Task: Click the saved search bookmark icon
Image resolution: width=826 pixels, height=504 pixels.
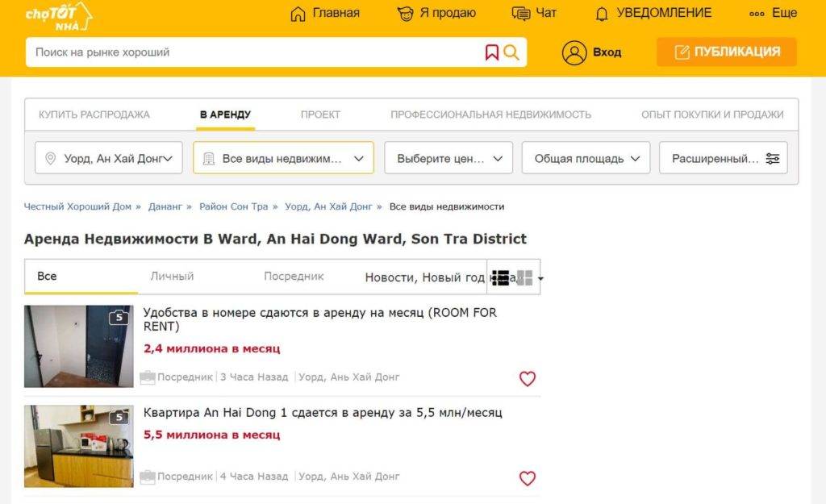Action: pos(492,52)
